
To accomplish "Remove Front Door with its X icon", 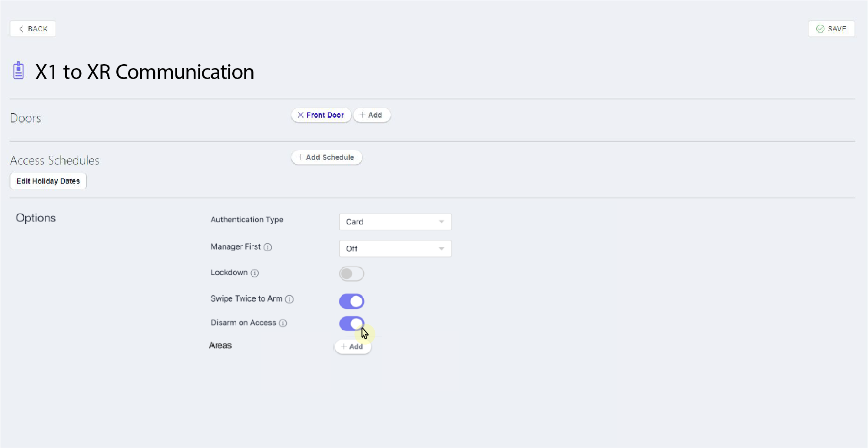I will point(300,115).
